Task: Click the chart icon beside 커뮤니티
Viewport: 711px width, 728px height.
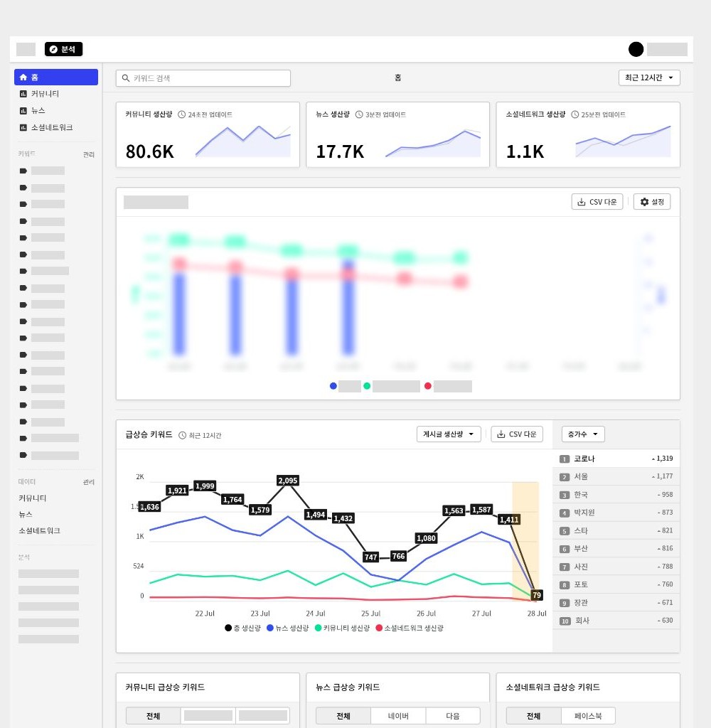Action: [x=23, y=94]
